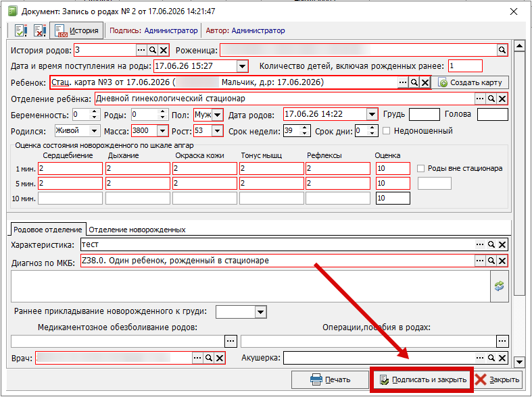Click 1 мин. Рефлексы field

tap(338, 168)
